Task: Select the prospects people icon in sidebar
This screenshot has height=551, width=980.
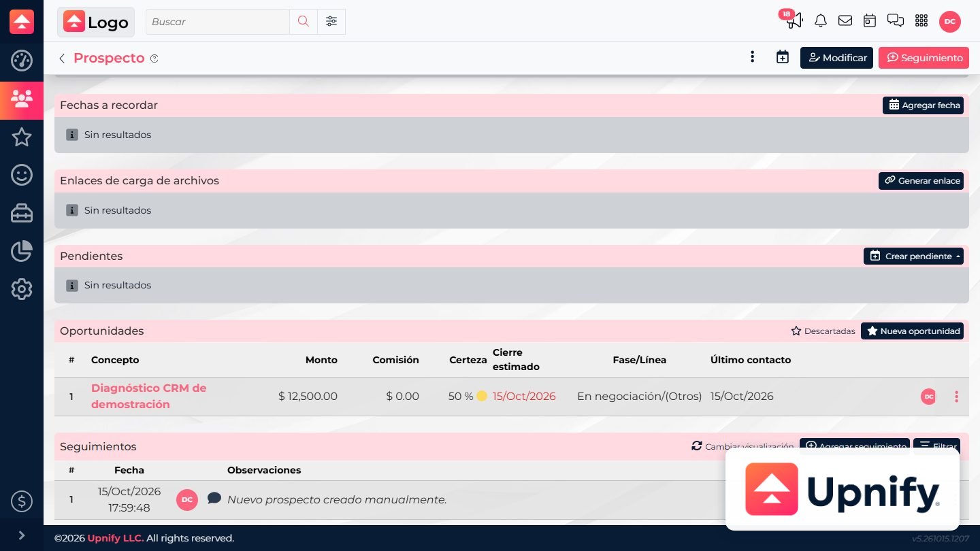Action: click(x=22, y=100)
